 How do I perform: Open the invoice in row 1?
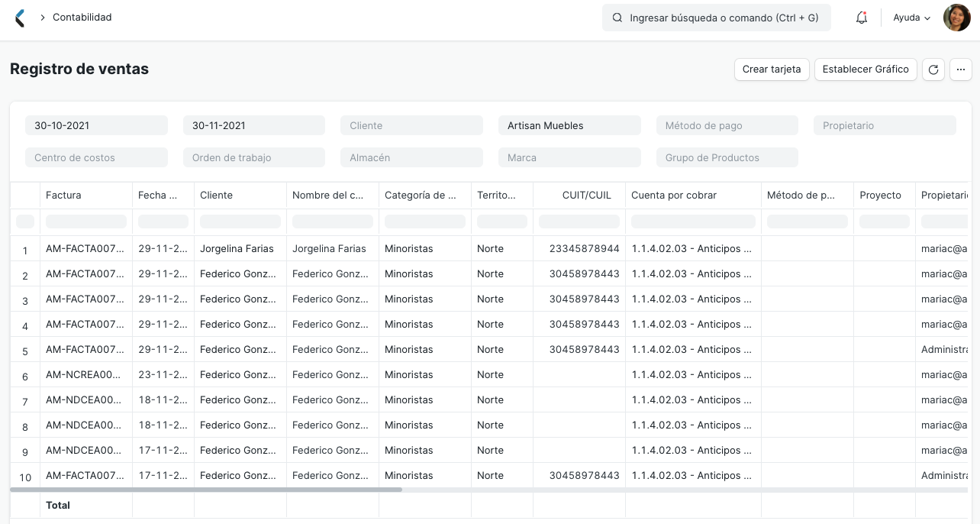pyautogui.click(x=85, y=248)
